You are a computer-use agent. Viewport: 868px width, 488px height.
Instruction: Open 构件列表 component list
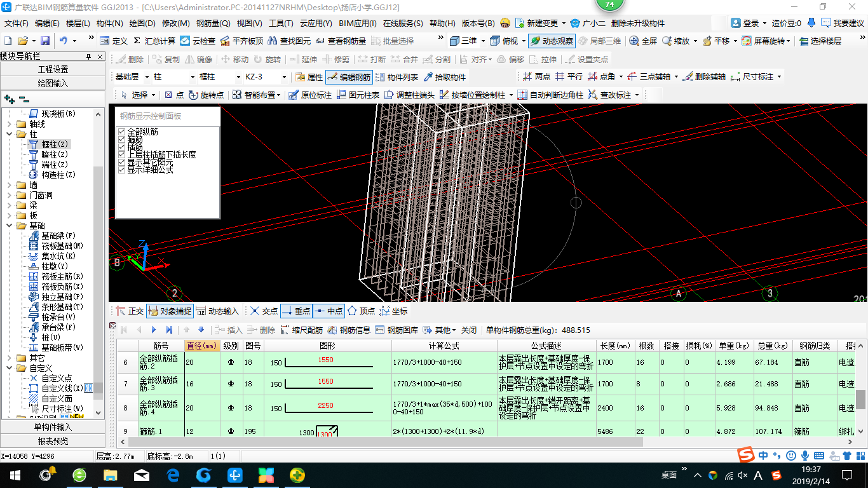click(x=397, y=77)
